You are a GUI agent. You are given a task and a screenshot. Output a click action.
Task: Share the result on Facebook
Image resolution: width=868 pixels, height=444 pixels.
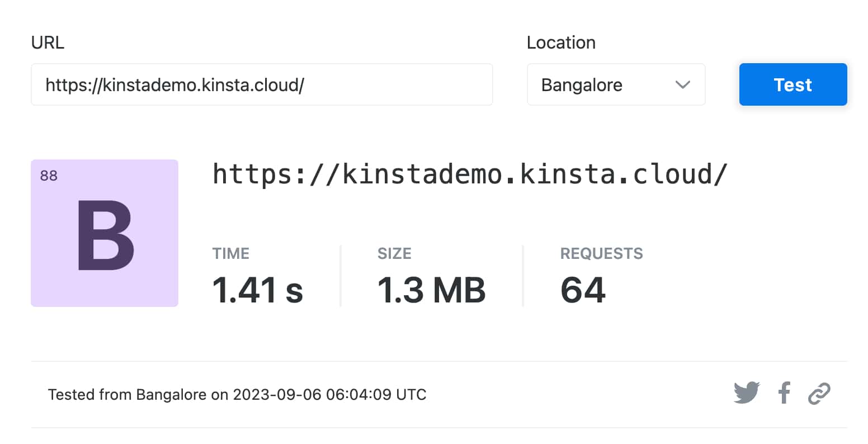[x=784, y=393]
